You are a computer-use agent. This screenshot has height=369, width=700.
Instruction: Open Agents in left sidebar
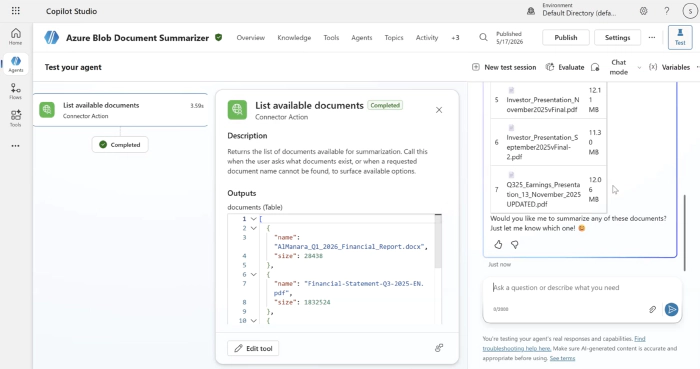16,64
